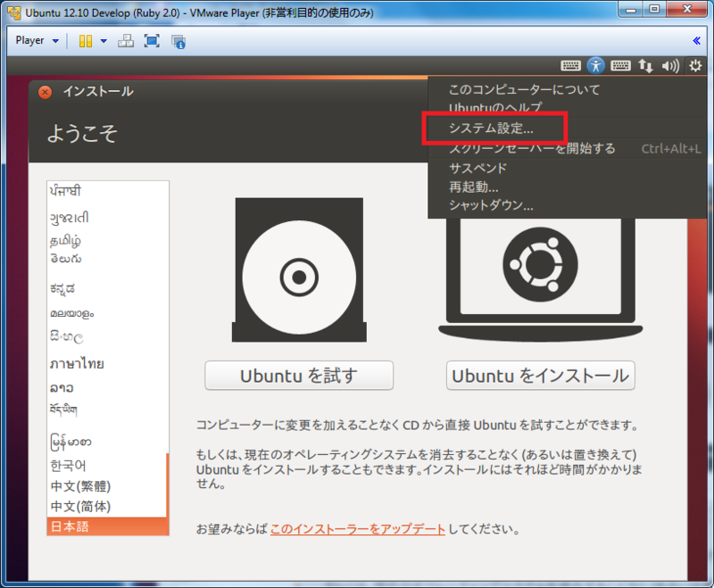
Task: Select 日本語 in the language list
Action: point(106,526)
